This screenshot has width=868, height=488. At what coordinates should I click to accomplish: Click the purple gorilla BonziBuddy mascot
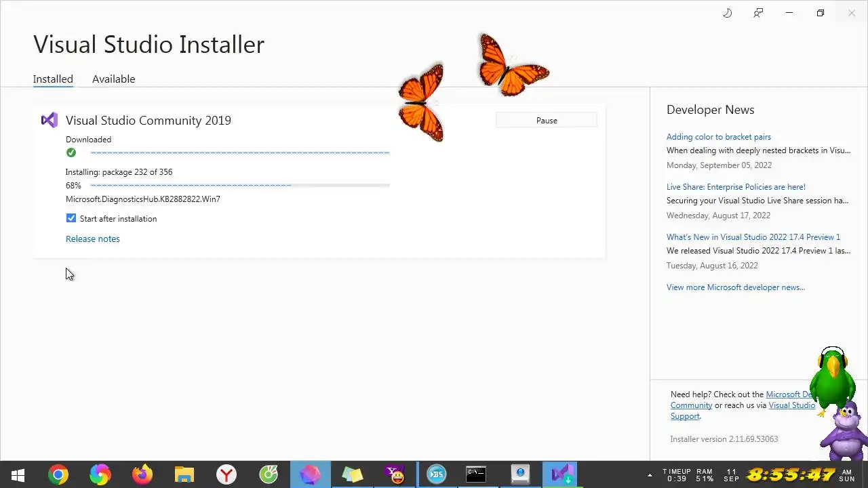point(844,432)
